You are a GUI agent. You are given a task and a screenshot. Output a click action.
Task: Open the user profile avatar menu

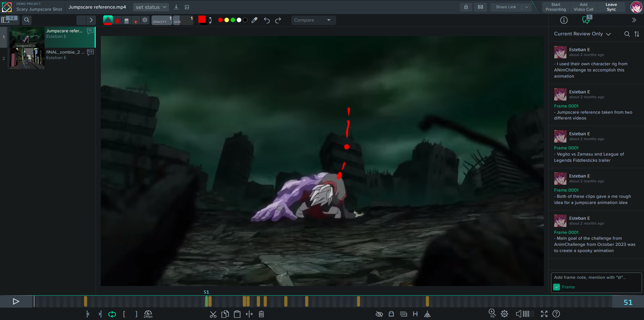point(636,7)
